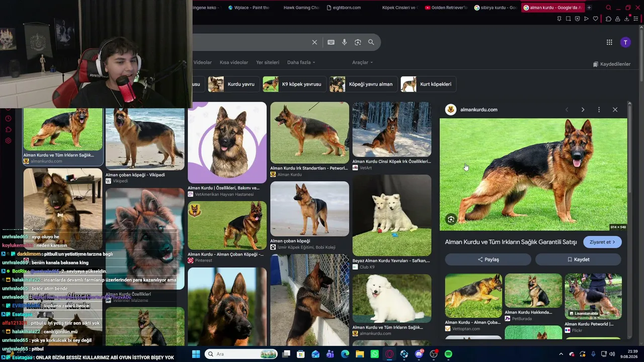
Task: Clear the Google search box text
Action: click(314, 42)
